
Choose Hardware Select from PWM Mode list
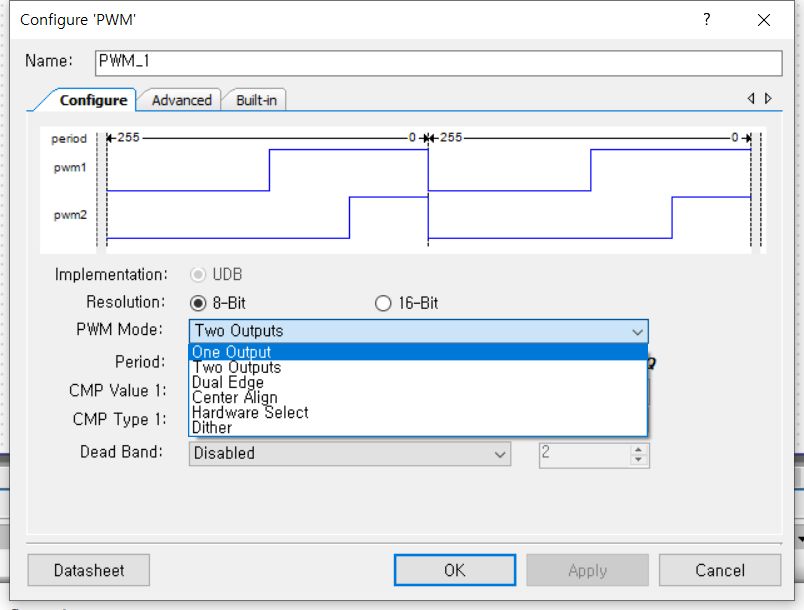418,413
